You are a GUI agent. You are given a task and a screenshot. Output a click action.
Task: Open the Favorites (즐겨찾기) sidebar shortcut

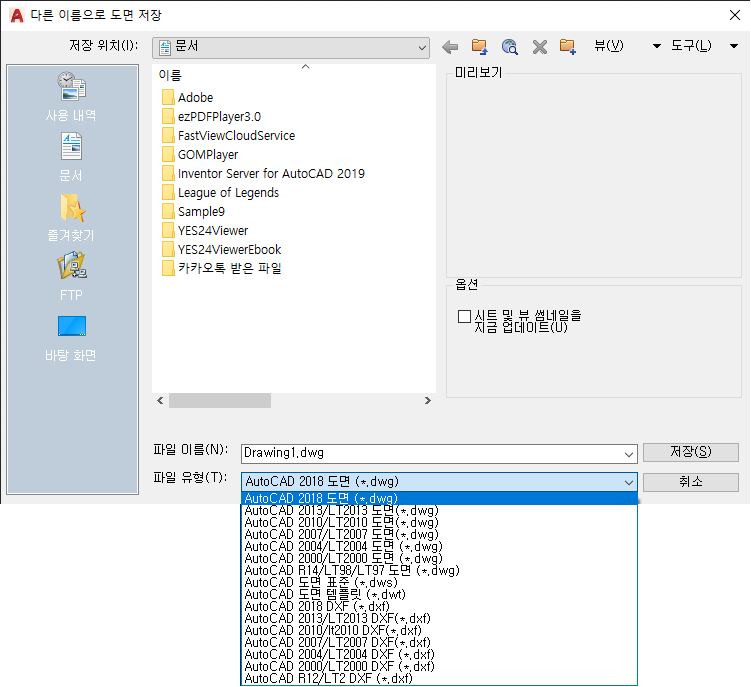point(72,217)
